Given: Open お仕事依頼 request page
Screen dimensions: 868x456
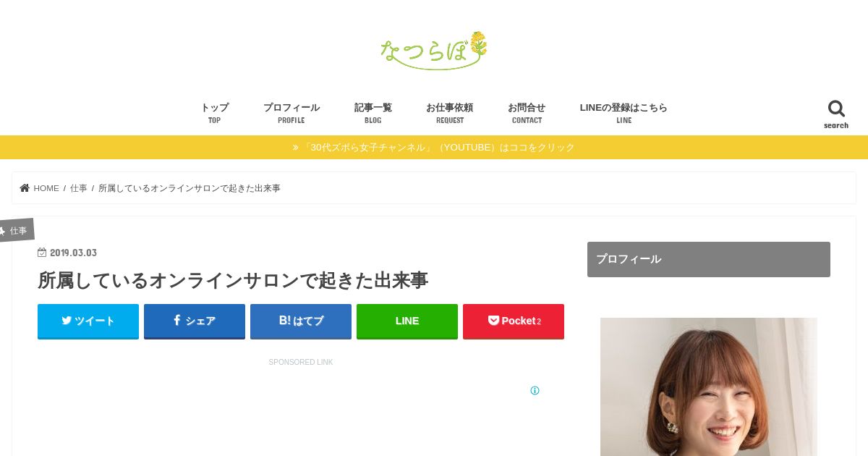Looking at the screenshot, I should 450,113.
